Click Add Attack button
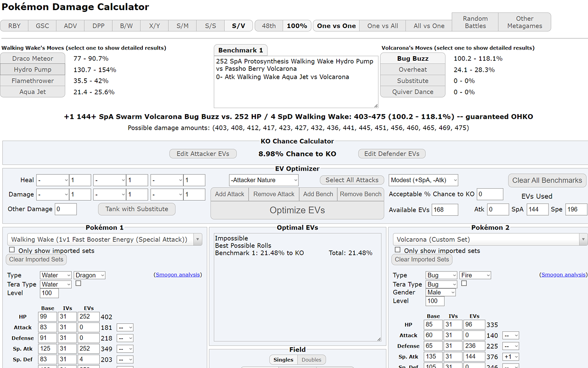Viewport: 588px width, 368px height. pyautogui.click(x=230, y=194)
